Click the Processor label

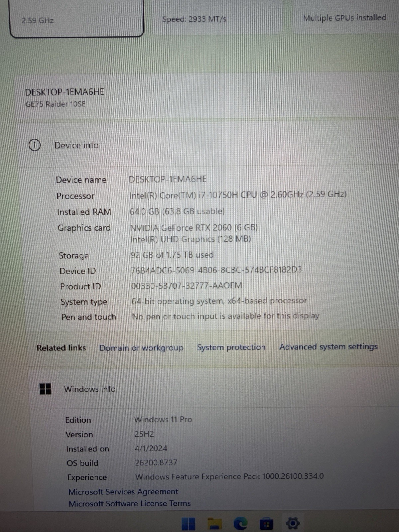(x=75, y=196)
